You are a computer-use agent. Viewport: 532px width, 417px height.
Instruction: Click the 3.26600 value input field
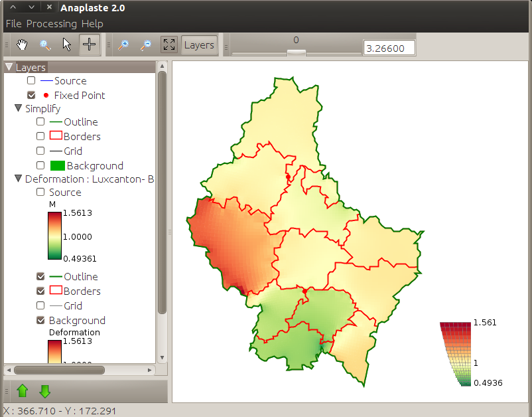[389, 48]
